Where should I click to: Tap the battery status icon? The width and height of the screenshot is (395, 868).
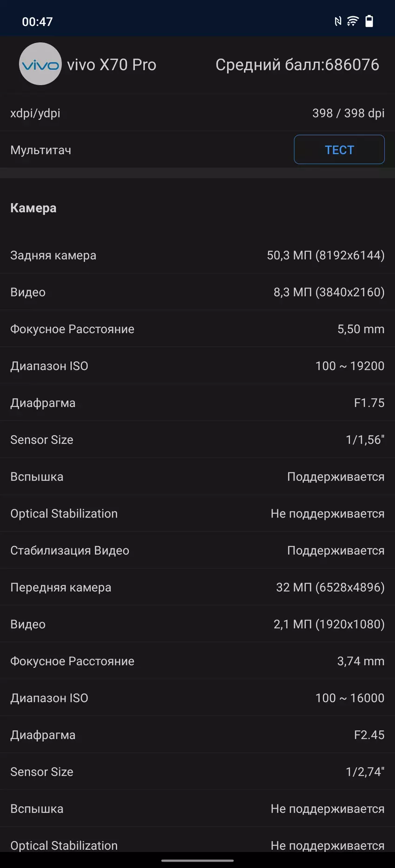click(x=369, y=21)
